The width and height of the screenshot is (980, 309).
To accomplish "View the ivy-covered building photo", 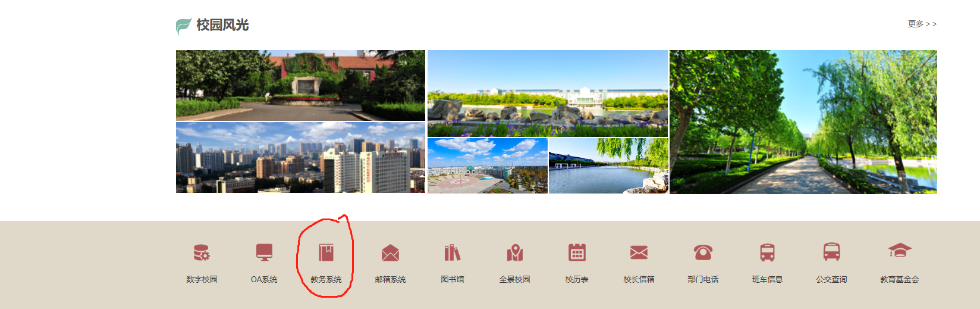I will pos(300,85).
